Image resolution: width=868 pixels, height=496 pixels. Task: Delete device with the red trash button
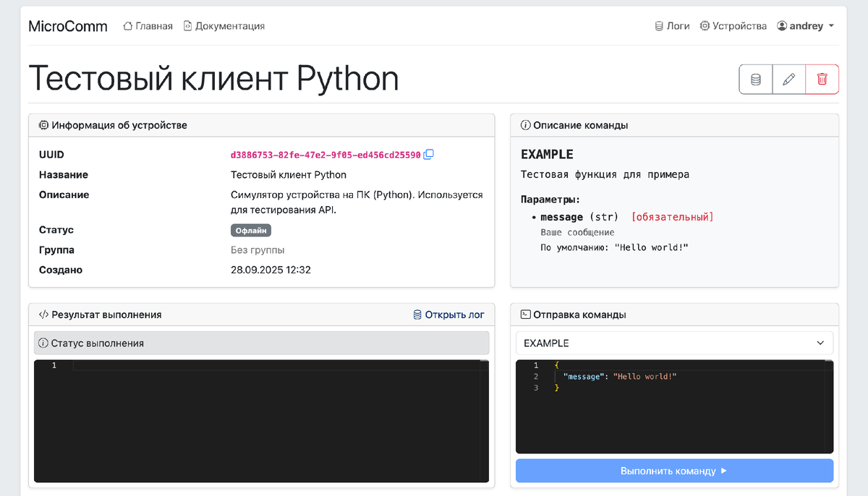click(x=822, y=80)
